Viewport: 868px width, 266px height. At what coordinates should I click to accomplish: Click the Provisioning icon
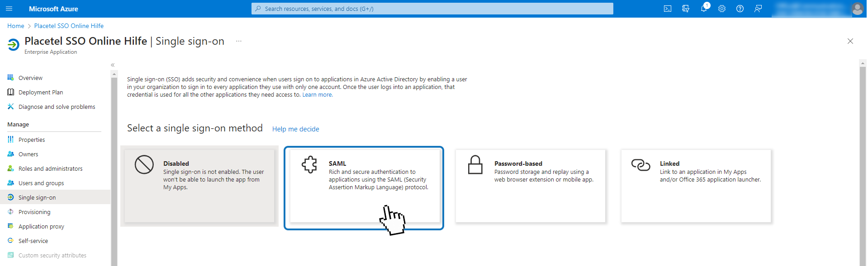10,212
